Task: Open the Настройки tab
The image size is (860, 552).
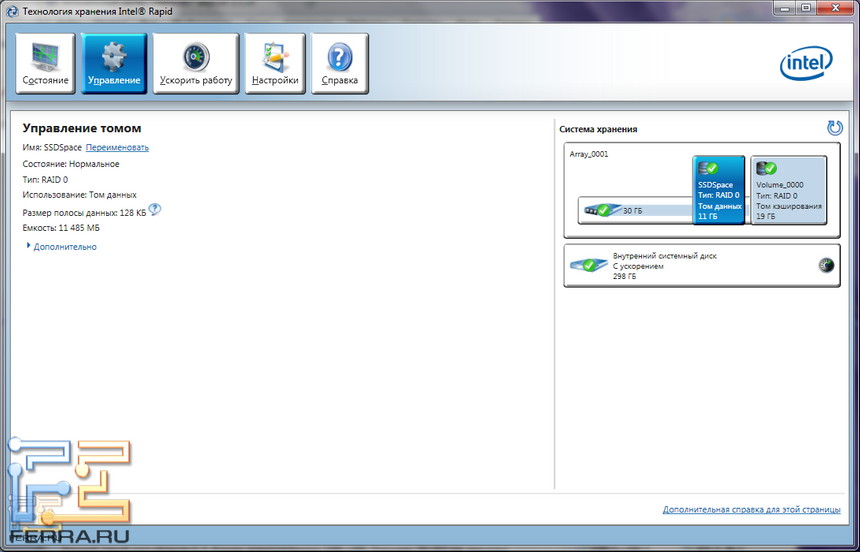Action: [275, 64]
